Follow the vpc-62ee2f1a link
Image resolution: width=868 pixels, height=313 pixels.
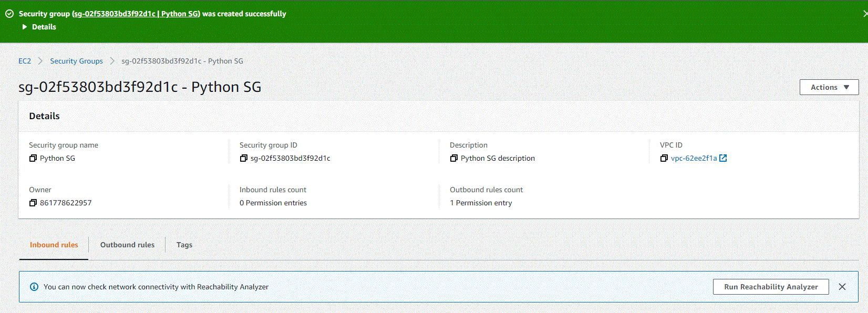click(x=694, y=158)
